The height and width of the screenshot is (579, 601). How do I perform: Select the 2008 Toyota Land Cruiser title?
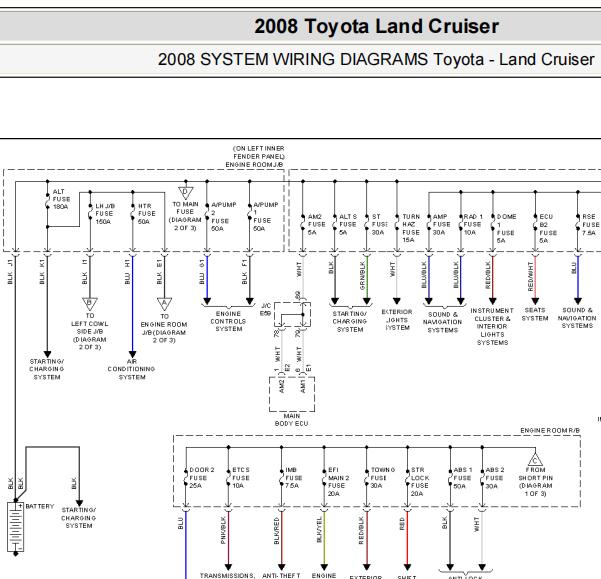376,26
